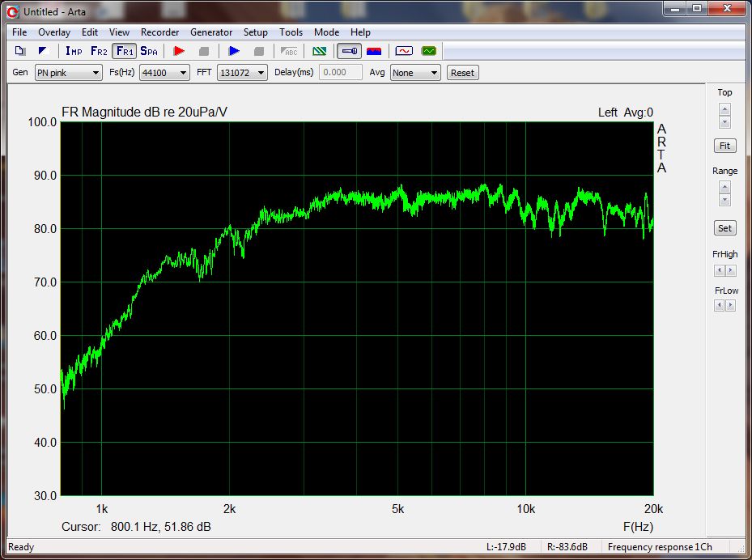Image resolution: width=752 pixels, height=560 pixels.
Task: Switch to Spa spectrum analyzer mode
Action: (149, 51)
